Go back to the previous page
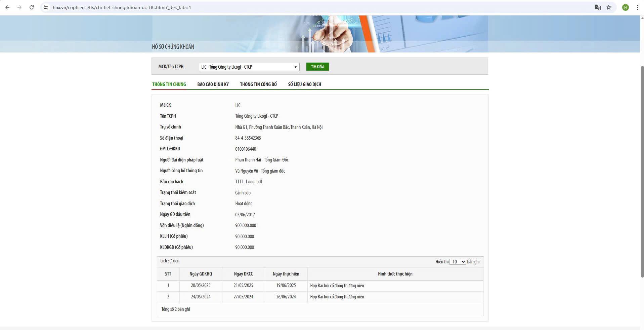Screen dimensions: 644x330 (7, 7)
